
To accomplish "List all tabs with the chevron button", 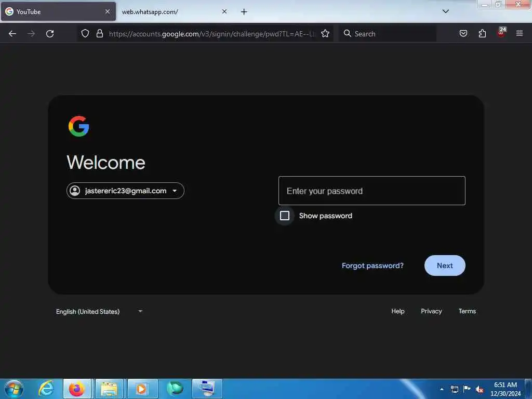I will (446, 11).
